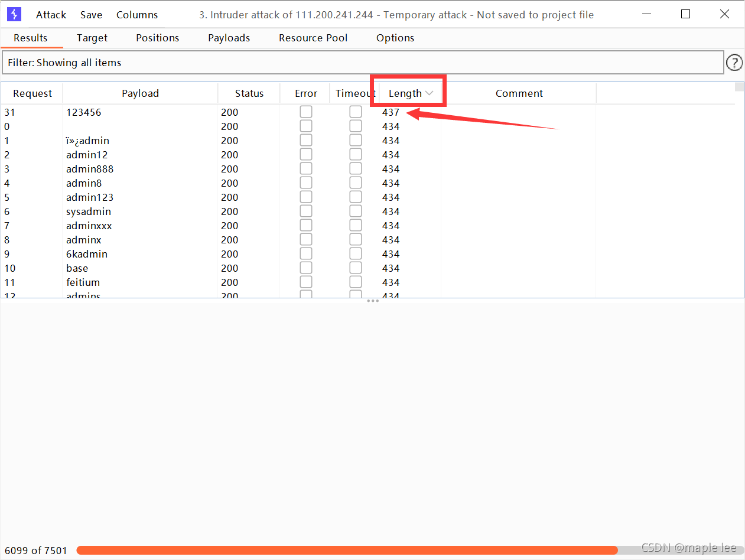Click the 437 length value
The image size is (745, 560).
(x=391, y=112)
